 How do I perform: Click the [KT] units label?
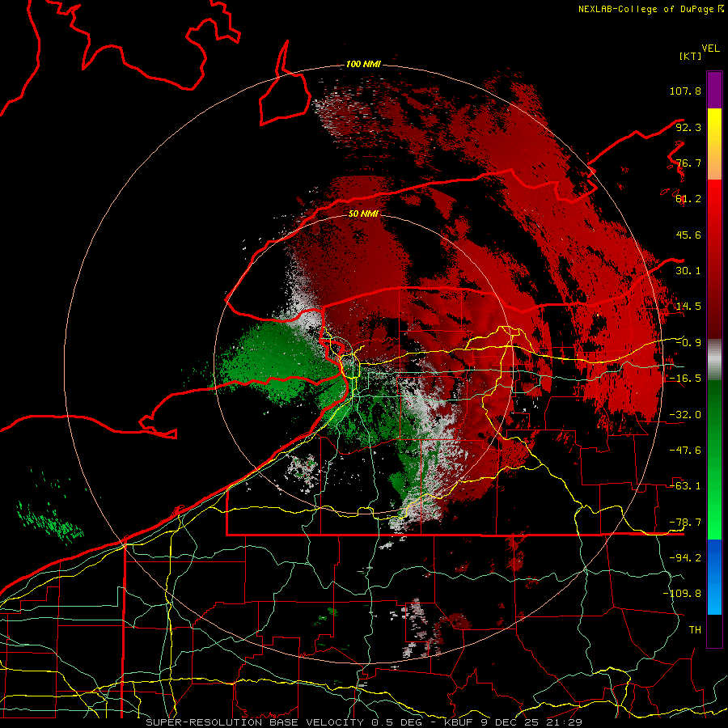(x=690, y=56)
